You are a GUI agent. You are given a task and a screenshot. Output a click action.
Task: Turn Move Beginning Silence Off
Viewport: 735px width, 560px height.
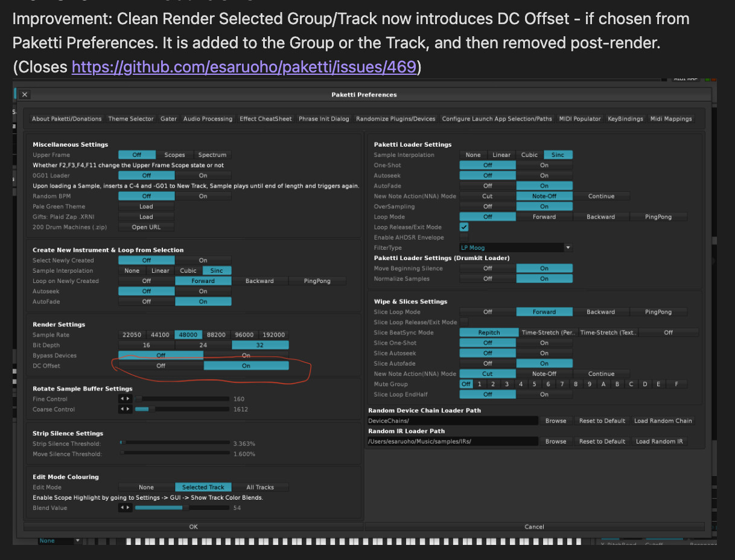click(x=488, y=269)
